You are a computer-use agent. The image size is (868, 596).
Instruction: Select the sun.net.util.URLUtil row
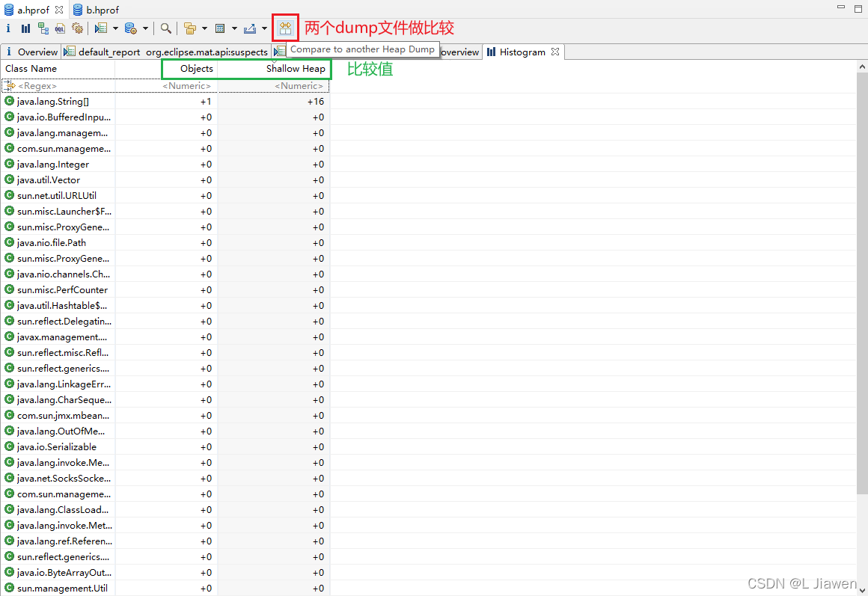point(165,195)
